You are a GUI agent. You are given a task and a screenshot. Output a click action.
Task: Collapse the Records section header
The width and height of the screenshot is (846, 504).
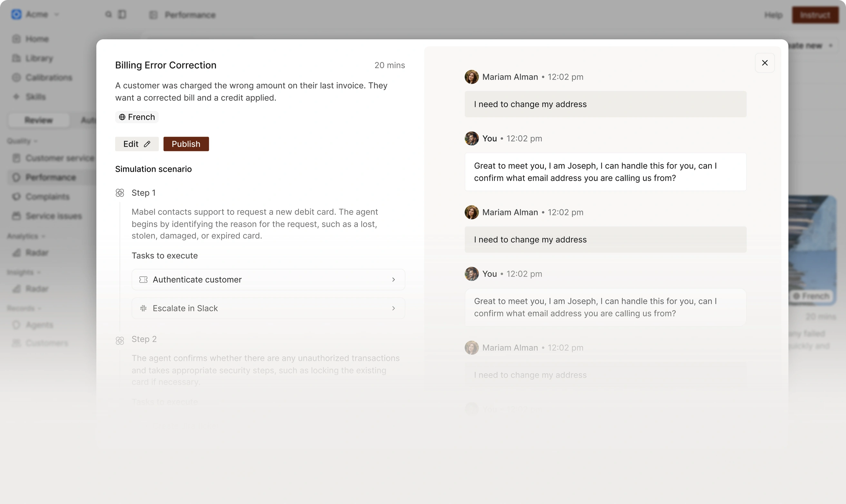coord(24,308)
